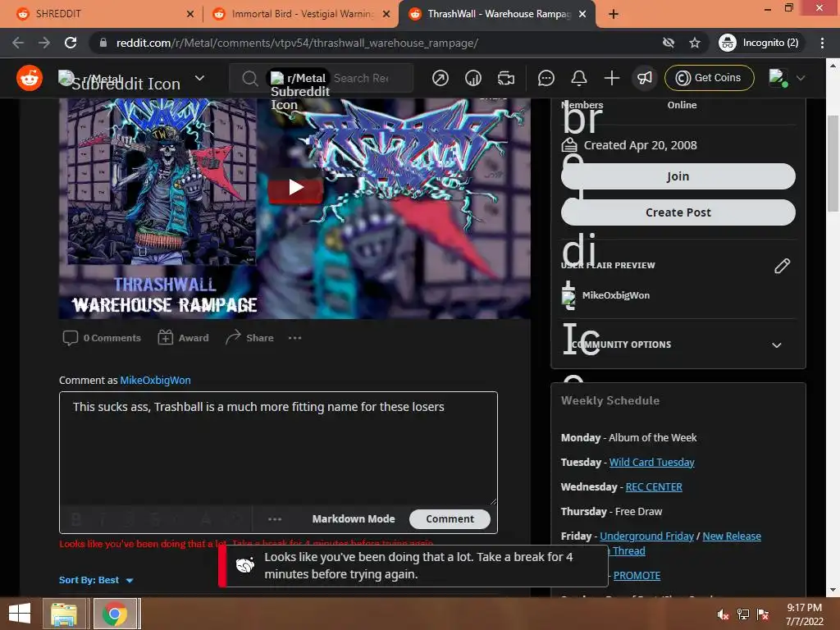This screenshot has width=840, height=630.
Task: Click the Join button
Action: click(x=678, y=176)
